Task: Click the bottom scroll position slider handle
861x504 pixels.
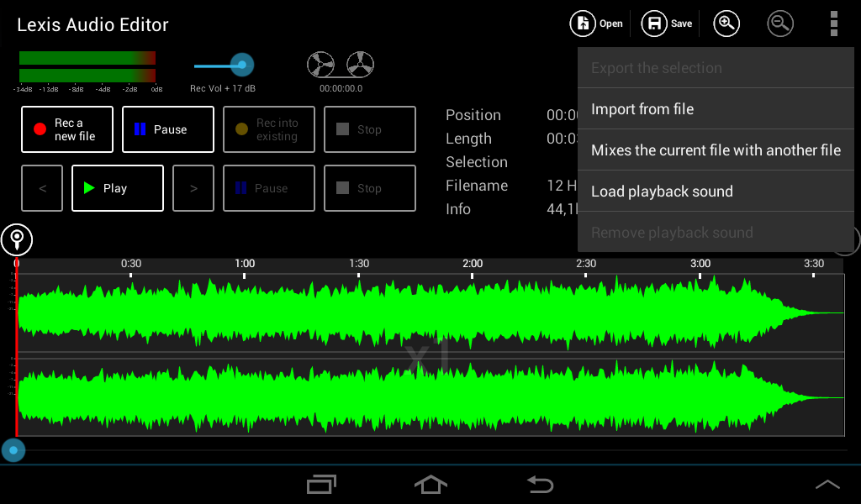Action: [13, 450]
